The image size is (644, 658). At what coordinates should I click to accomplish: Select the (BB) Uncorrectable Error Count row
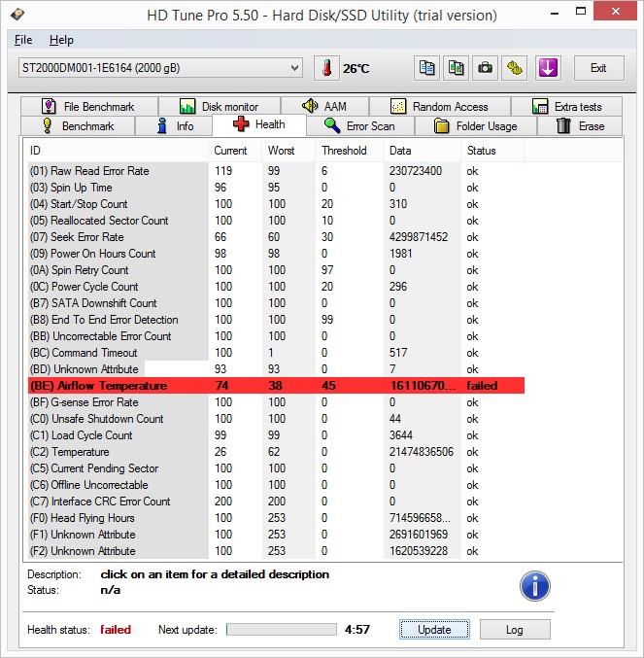tap(276, 336)
